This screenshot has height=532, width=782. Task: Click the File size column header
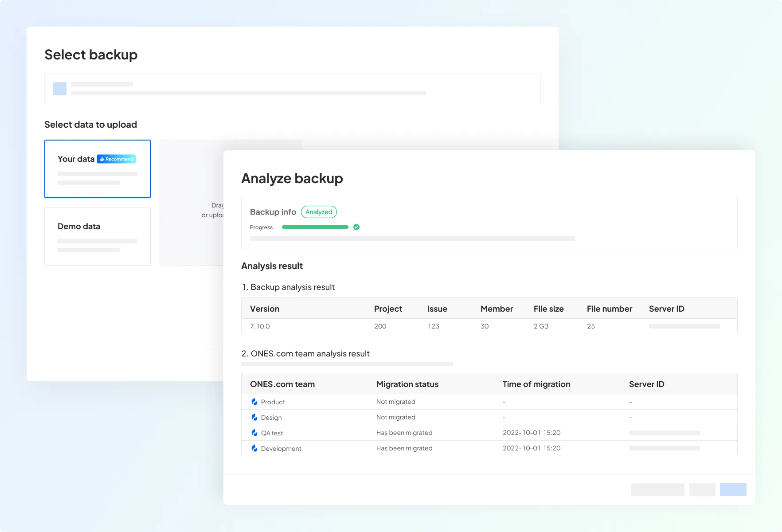point(548,309)
